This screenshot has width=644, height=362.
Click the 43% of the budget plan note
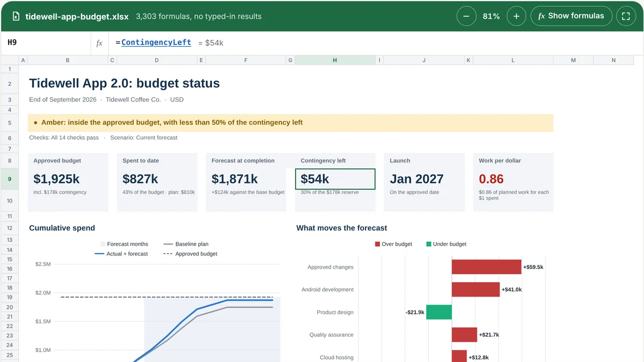click(x=158, y=192)
